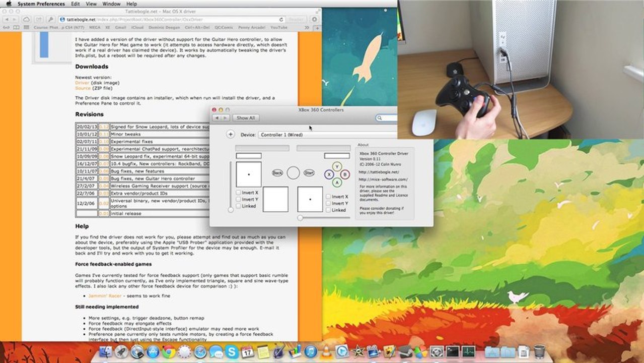Open Jammin' Racer link on webpage
The width and height of the screenshot is (644, 363).
coord(105,296)
